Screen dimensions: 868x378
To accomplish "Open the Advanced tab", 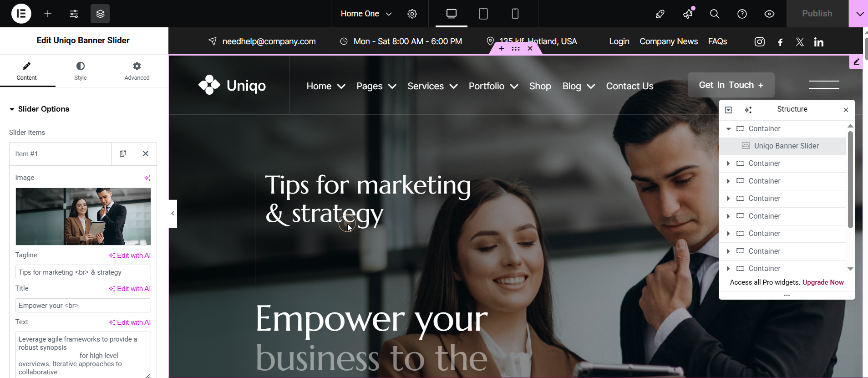I will tap(137, 71).
